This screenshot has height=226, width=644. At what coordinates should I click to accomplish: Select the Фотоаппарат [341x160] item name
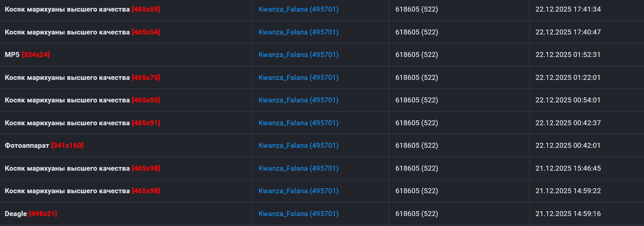27,145
